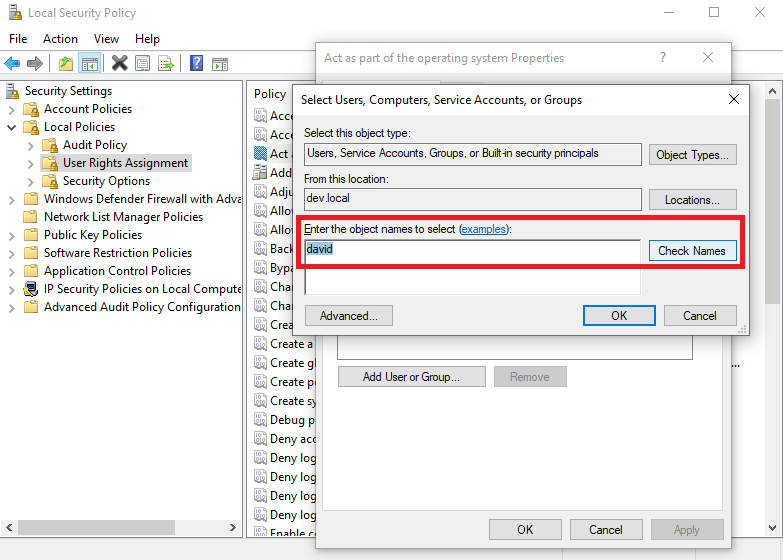Click the blue Back arrow in toolbar

tap(12, 64)
